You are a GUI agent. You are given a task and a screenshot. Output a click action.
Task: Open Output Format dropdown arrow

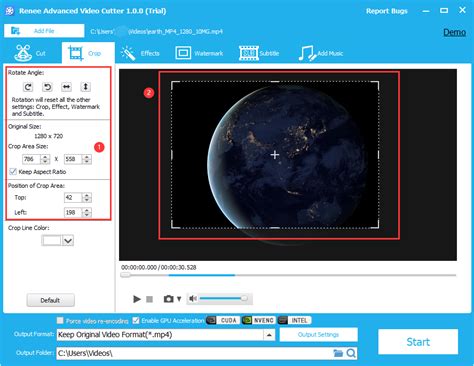coord(269,335)
